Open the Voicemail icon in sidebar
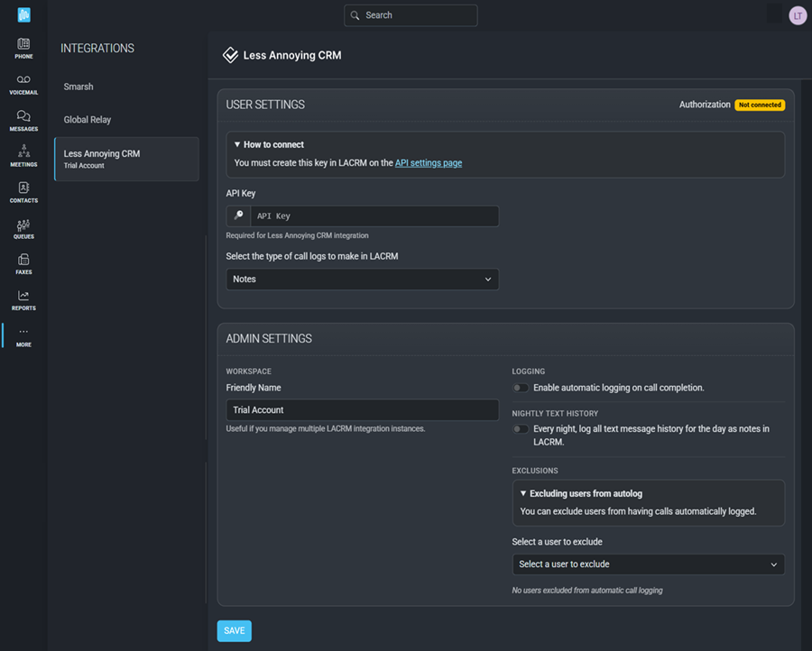Viewport: 812px width, 651px height. click(x=23, y=84)
